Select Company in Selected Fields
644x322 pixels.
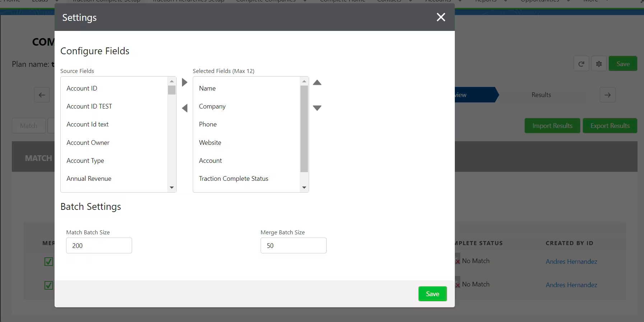[247, 106]
